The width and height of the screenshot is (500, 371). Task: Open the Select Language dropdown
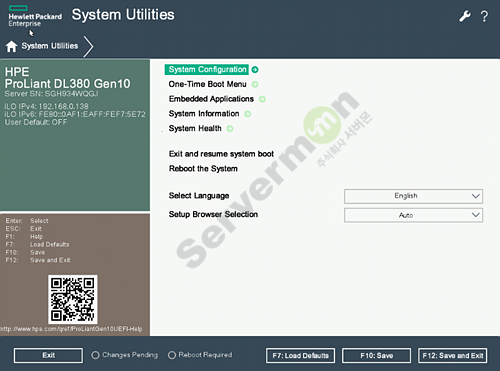(x=413, y=196)
